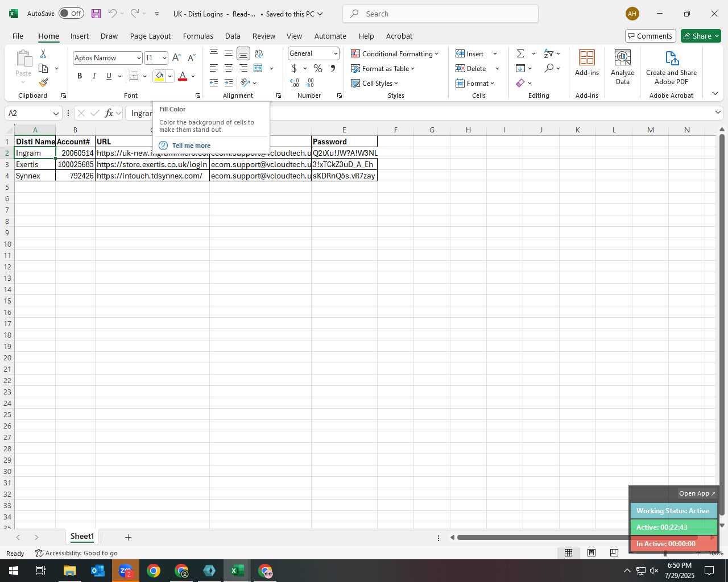Click the Percent Style icon
This screenshot has height=582, width=728.
(x=318, y=68)
